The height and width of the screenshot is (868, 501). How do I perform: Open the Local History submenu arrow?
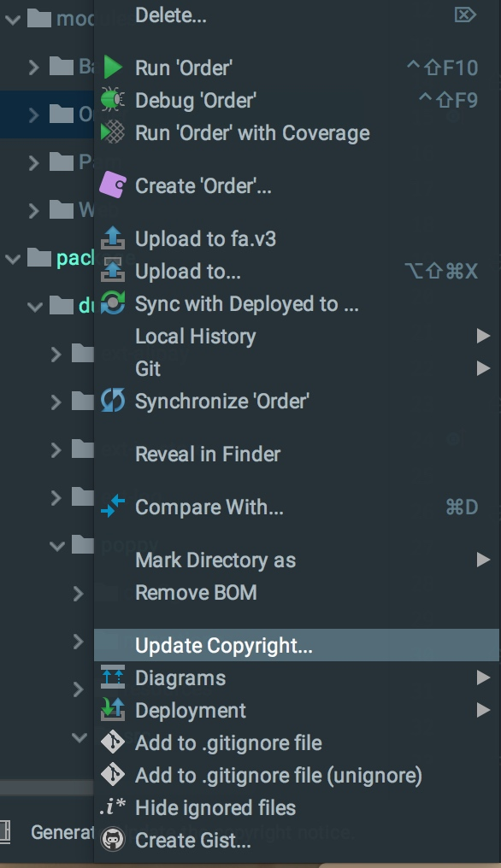point(483,336)
